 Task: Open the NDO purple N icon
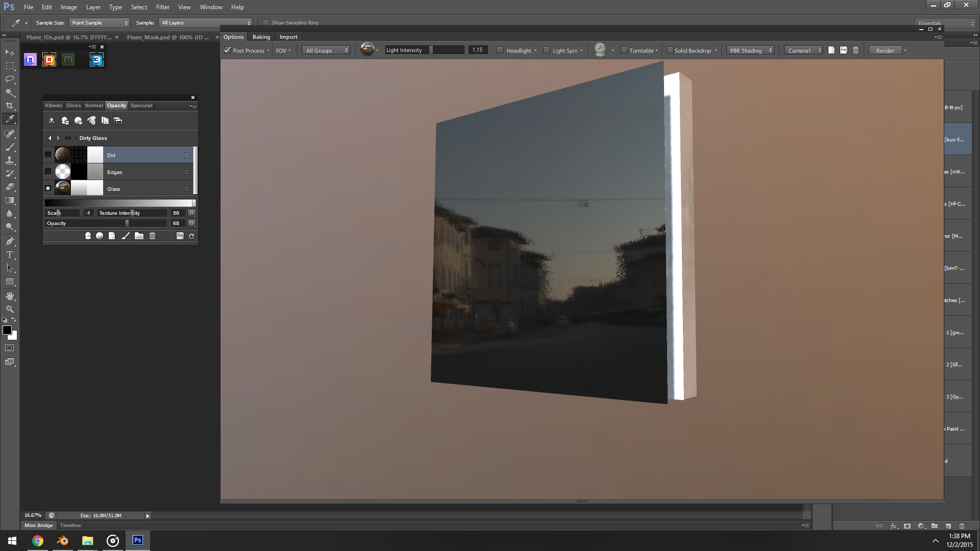click(x=30, y=60)
